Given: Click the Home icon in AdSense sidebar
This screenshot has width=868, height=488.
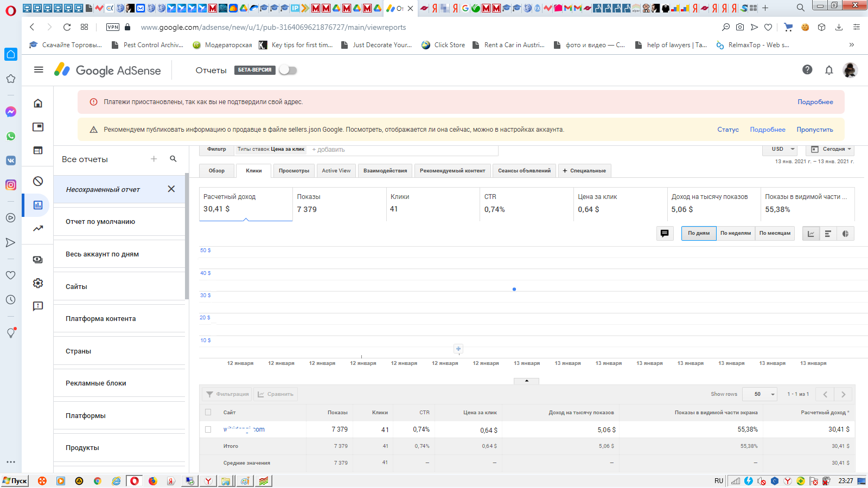Looking at the screenshot, I should (38, 104).
